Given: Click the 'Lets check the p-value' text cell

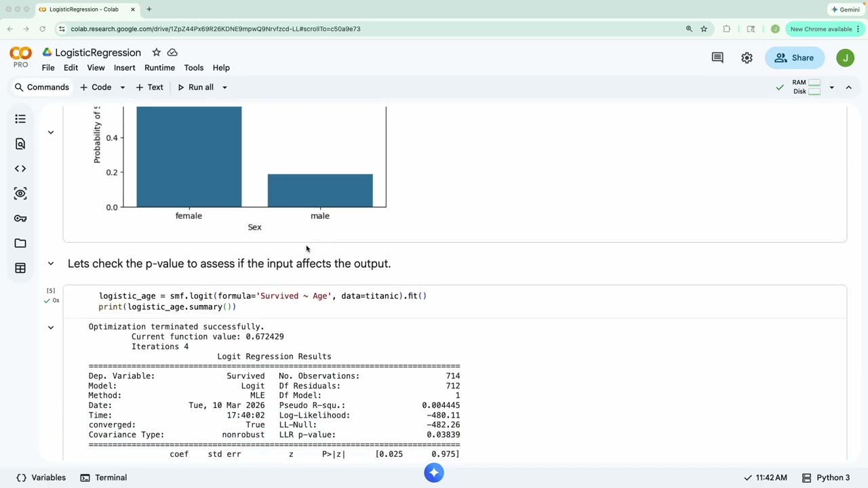Looking at the screenshot, I should pyautogui.click(x=229, y=264).
